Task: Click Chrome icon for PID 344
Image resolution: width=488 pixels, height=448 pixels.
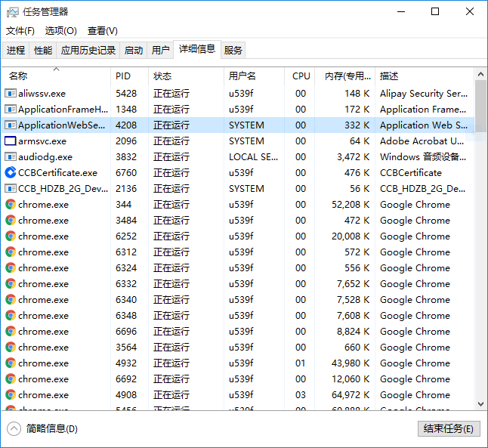Action: tap(11, 204)
